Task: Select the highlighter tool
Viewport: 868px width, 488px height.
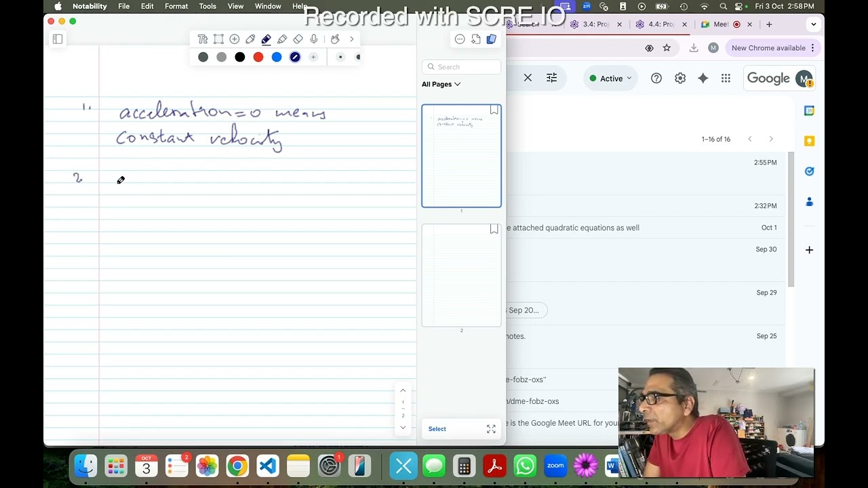Action: 282,39
